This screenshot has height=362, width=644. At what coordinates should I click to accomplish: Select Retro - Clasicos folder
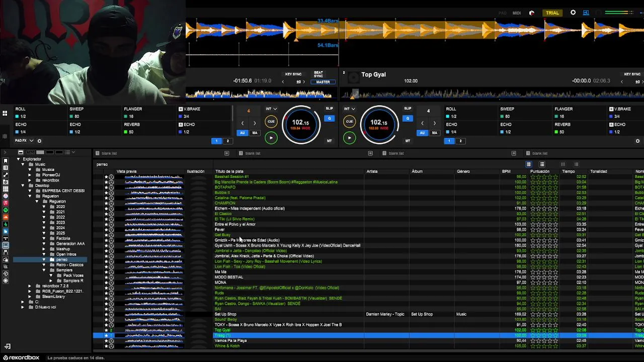click(x=69, y=265)
